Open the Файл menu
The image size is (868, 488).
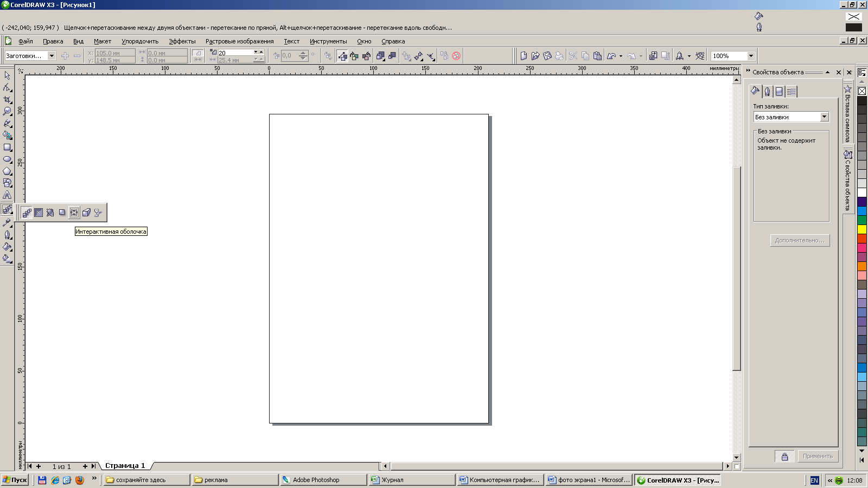pos(25,41)
